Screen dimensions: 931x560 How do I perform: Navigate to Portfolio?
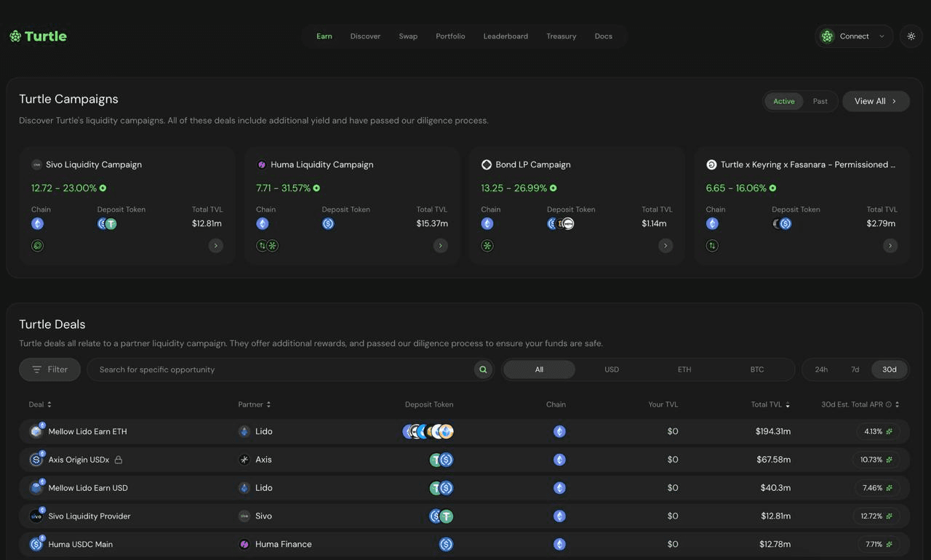tap(450, 36)
